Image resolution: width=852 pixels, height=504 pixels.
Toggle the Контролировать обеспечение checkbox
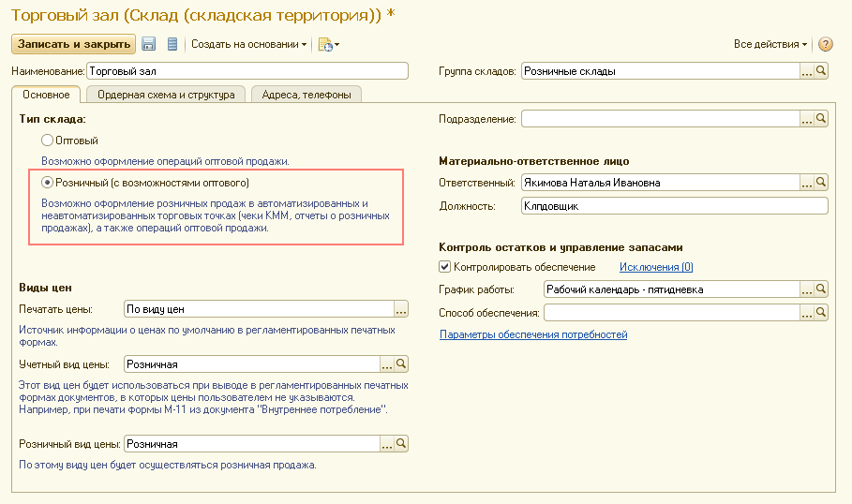click(445, 267)
